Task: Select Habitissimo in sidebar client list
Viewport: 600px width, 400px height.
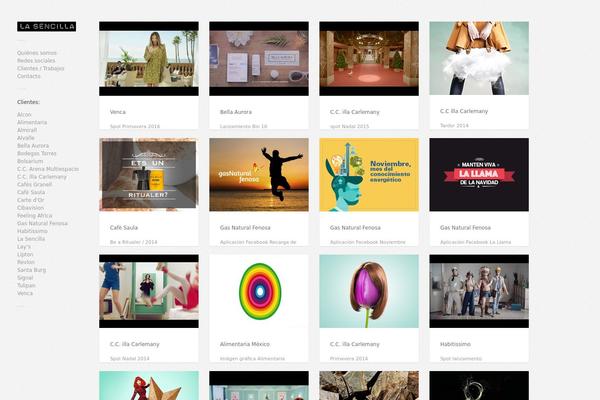Action: tap(32, 231)
